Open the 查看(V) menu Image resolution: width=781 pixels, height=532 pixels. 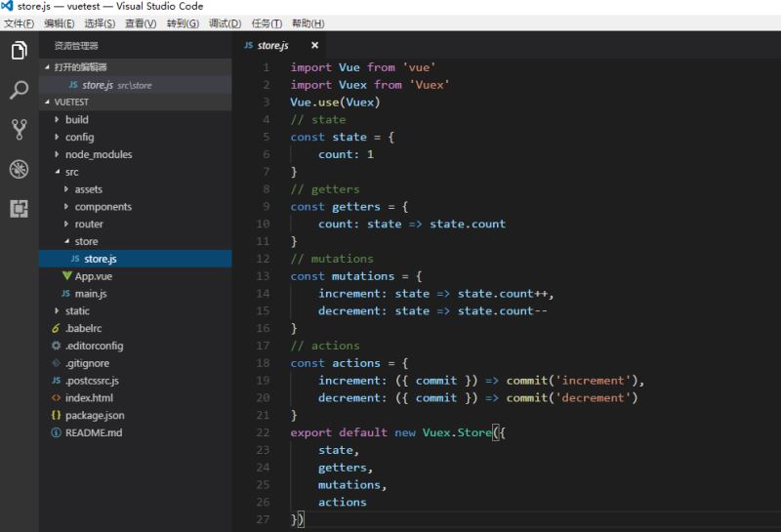pyautogui.click(x=141, y=23)
